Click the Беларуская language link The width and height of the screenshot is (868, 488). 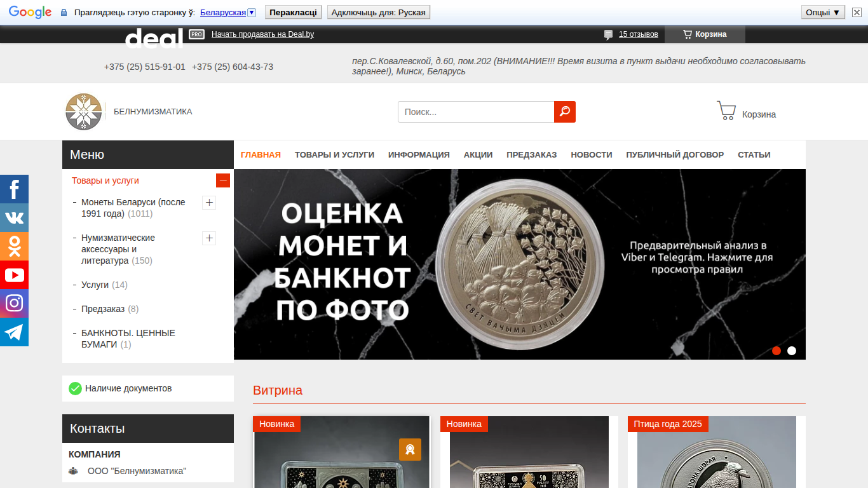(222, 13)
